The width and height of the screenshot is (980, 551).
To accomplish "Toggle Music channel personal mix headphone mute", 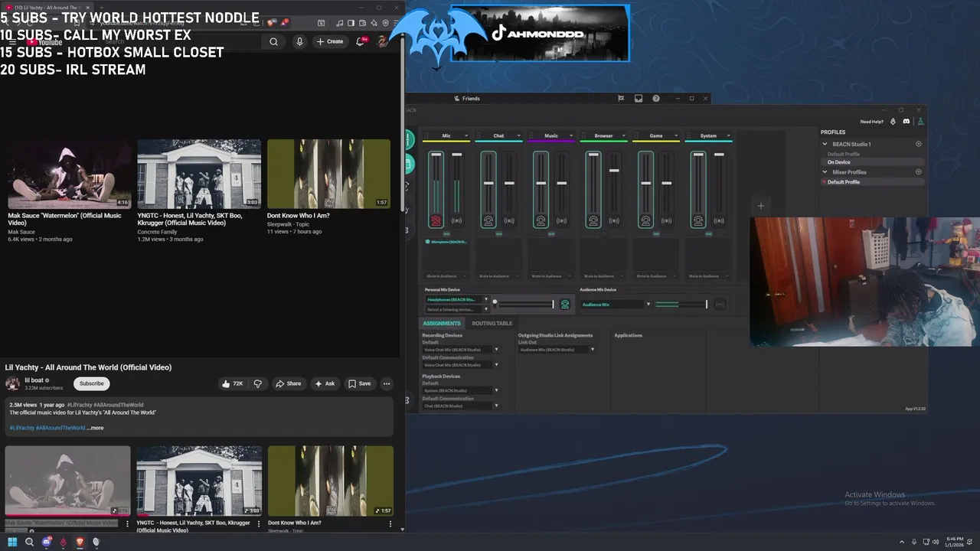I will pos(541,220).
